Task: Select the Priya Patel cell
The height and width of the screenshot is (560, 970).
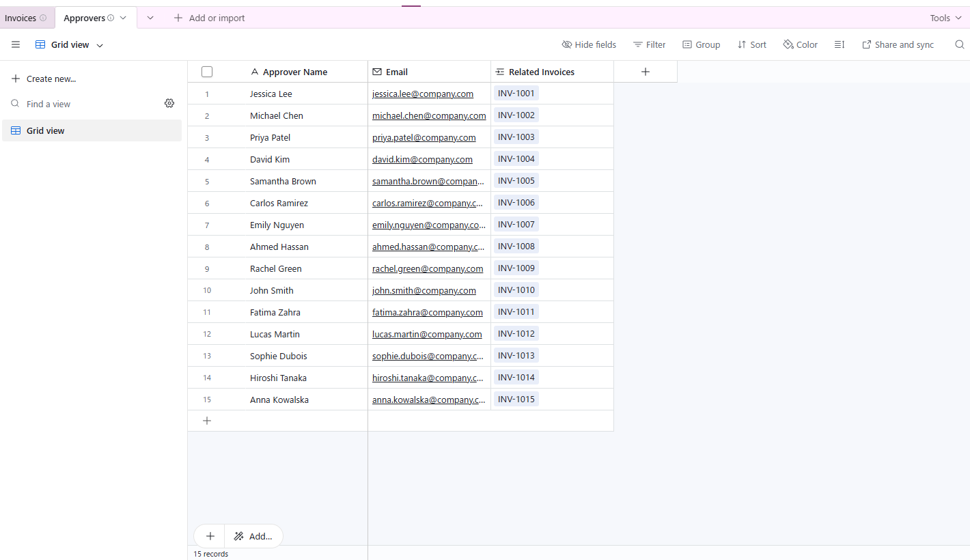Action: click(306, 137)
